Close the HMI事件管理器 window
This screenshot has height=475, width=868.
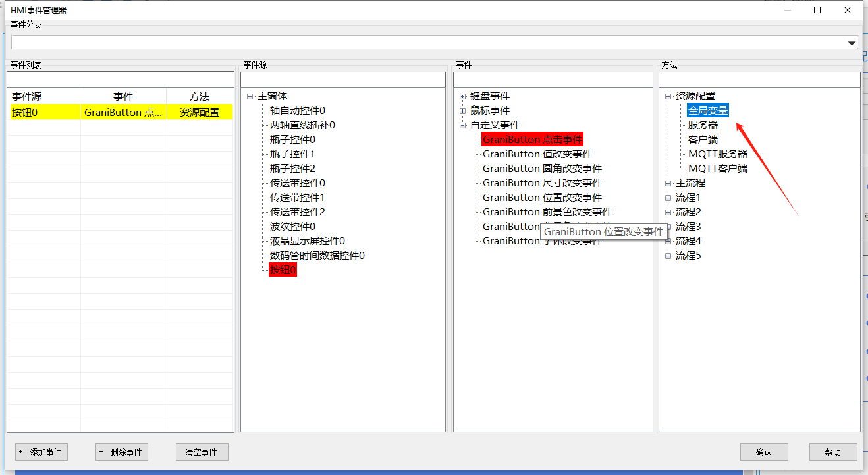tap(848, 10)
